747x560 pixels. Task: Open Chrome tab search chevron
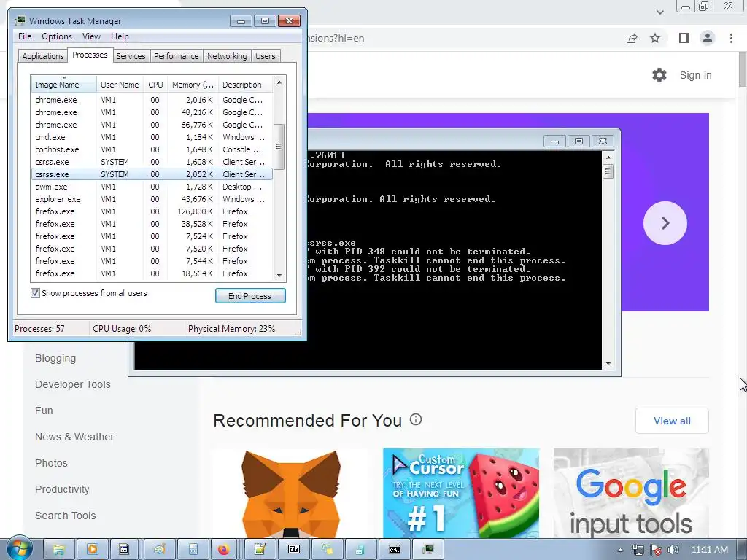pos(659,12)
